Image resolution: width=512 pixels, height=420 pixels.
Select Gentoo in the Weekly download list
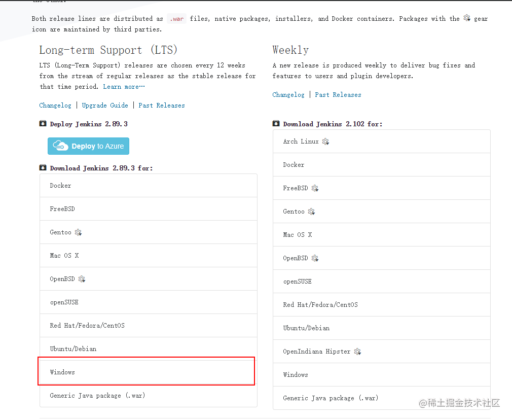tap(382, 212)
